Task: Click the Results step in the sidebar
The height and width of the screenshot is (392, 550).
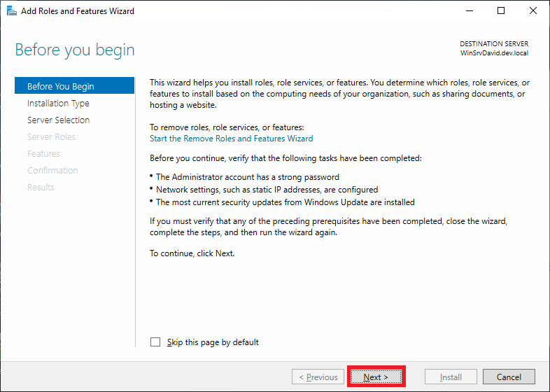Action: coord(41,187)
